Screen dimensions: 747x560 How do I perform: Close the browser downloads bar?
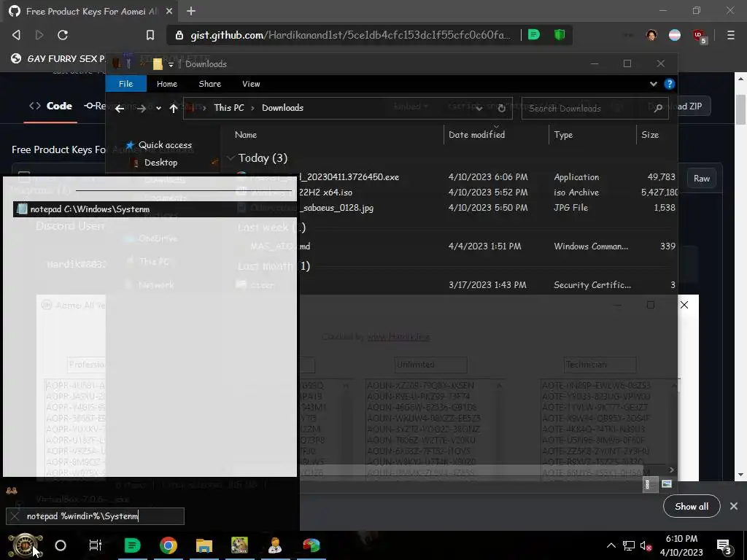734,506
